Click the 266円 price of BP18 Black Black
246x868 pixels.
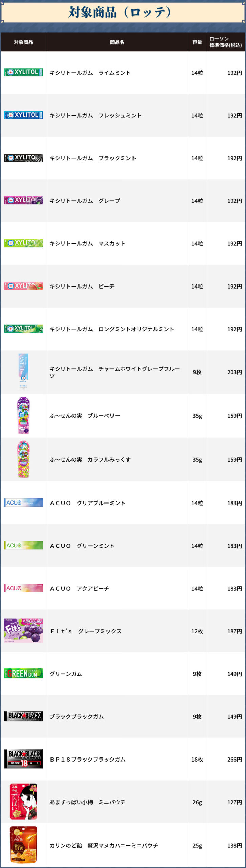click(x=234, y=759)
